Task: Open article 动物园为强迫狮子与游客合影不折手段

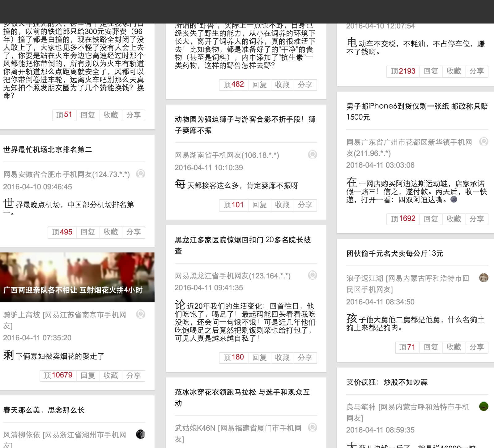Action: pyautogui.click(x=245, y=125)
